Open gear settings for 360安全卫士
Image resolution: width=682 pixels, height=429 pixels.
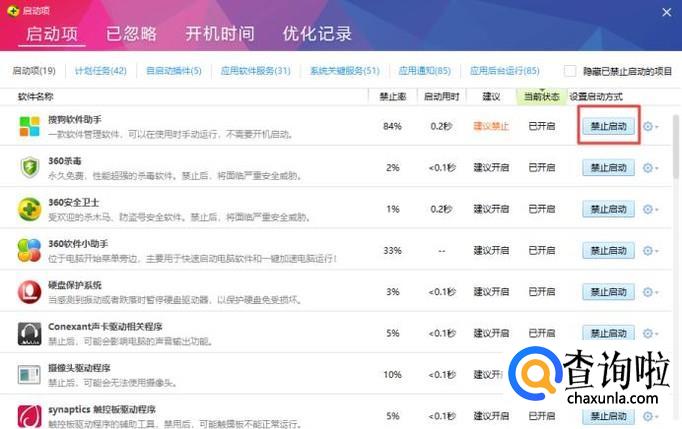[x=650, y=209]
